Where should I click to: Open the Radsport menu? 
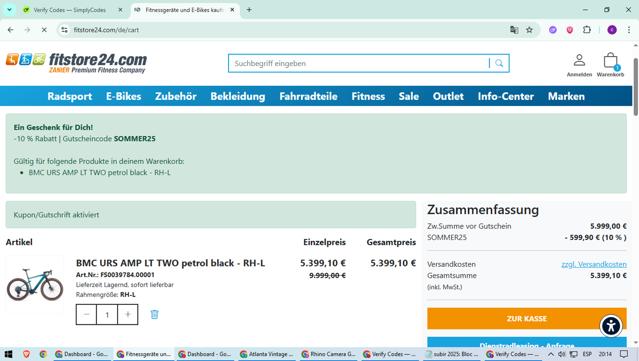click(x=70, y=96)
